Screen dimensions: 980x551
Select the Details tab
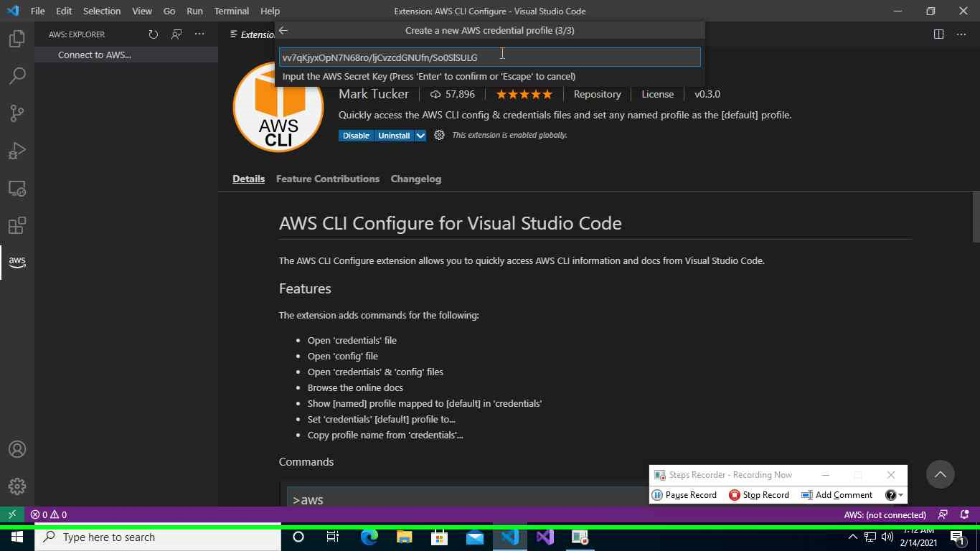tap(248, 179)
